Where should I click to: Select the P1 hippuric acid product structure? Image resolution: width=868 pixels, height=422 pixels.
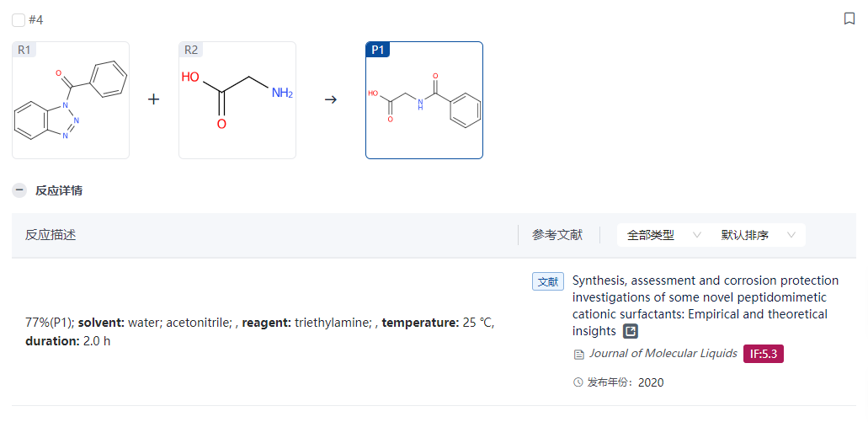(x=424, y=100)
